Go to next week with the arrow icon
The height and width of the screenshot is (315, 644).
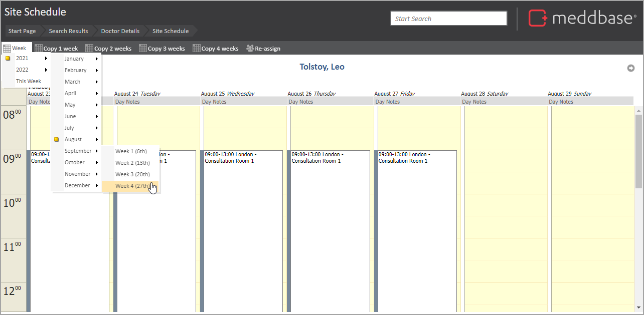631,68
